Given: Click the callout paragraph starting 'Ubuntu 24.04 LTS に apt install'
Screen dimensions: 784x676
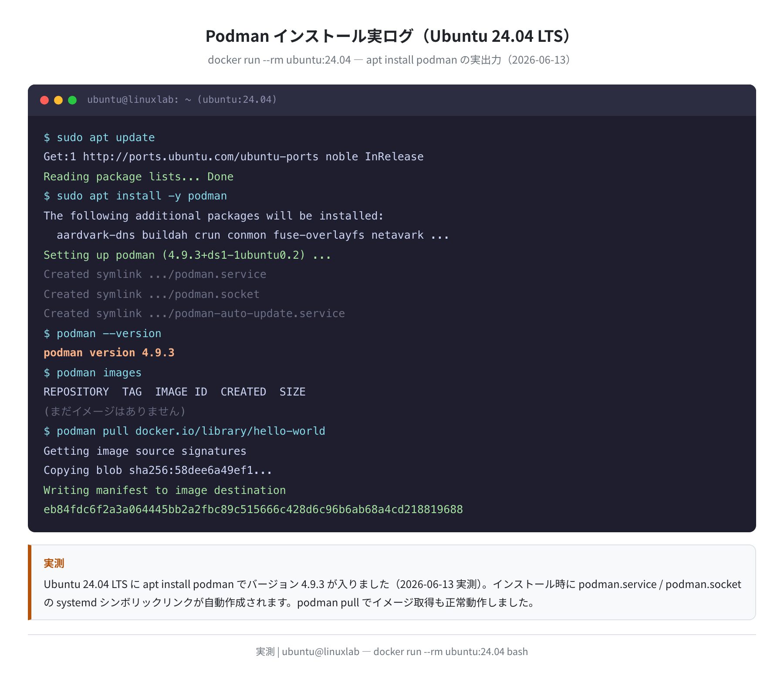Looking at the screenshot, I should [x=392, y=593].
